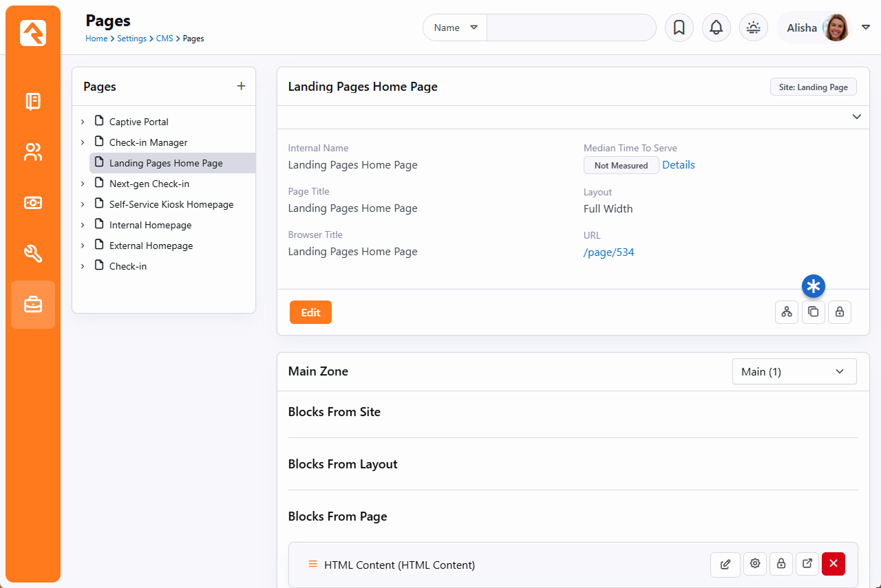Click the Landing Pages Home Page file icon in the tree
Image resolution: width=881 pixels, height=588 pixels.
point(99,163)
